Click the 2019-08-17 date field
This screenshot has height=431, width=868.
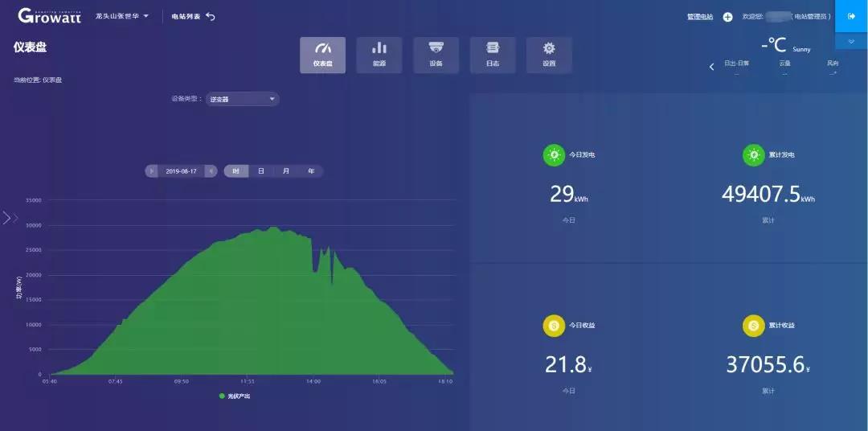tap(181, 171)
